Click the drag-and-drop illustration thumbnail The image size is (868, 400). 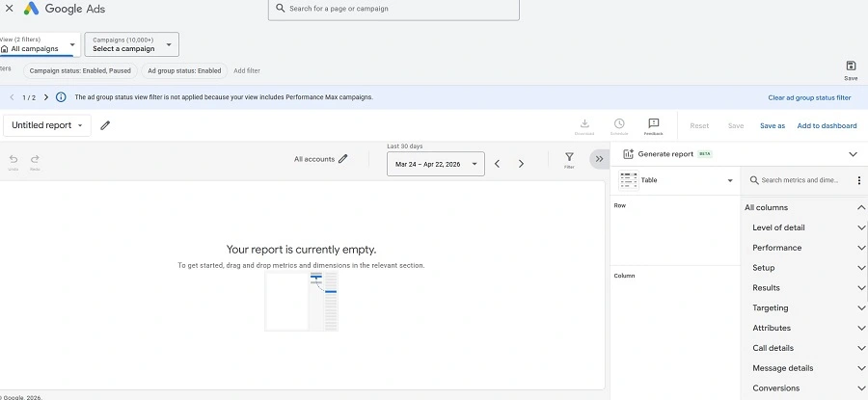click(301, 301)
